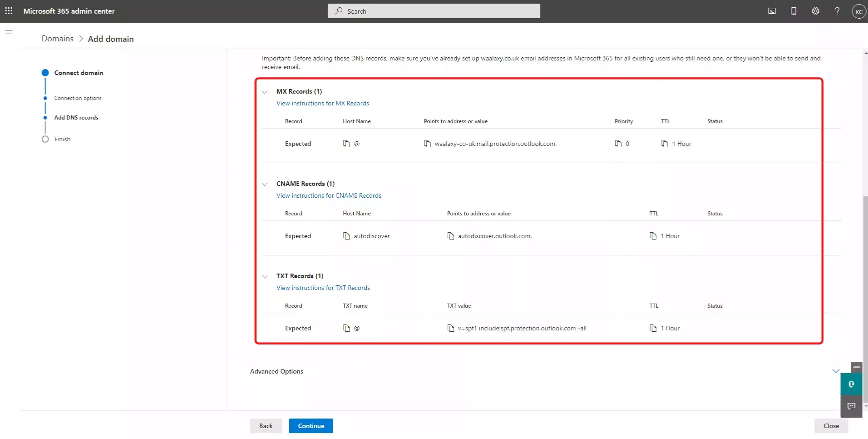
Task: Copy the TXT record name @
Action: [346, 328]
